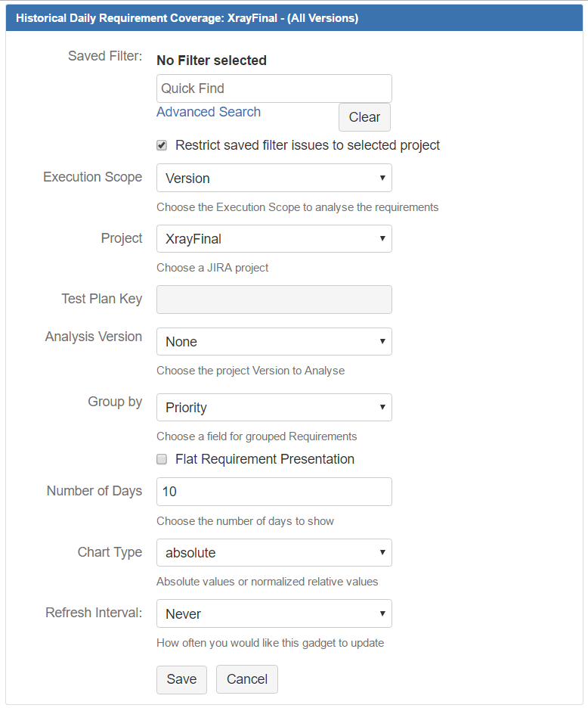Image resolution: width=588 pixels, height=708 pixels.
Task: Expand the Analysis Version dropdown
Action: click(x=274, y=341)
